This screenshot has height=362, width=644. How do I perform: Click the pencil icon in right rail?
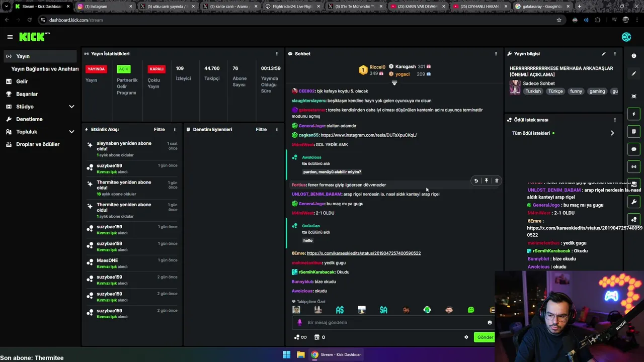(x=634, y=73)
